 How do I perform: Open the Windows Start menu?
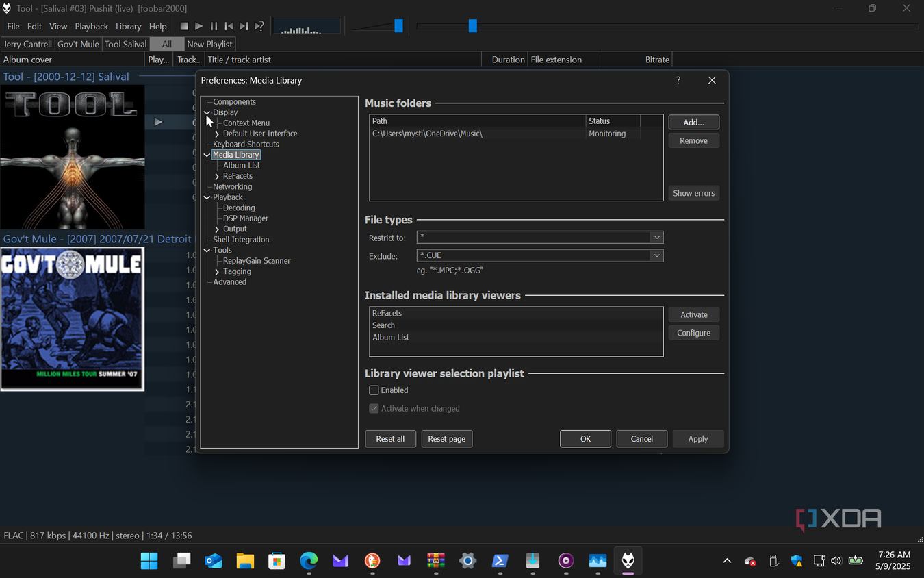pyautogui.click(x=149, y=561)
